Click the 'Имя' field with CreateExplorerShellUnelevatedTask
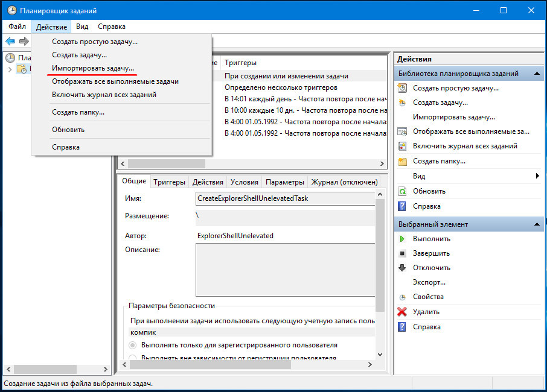Image resolution: width=547 pixels, height=392 pixels. tap(286, 198)
